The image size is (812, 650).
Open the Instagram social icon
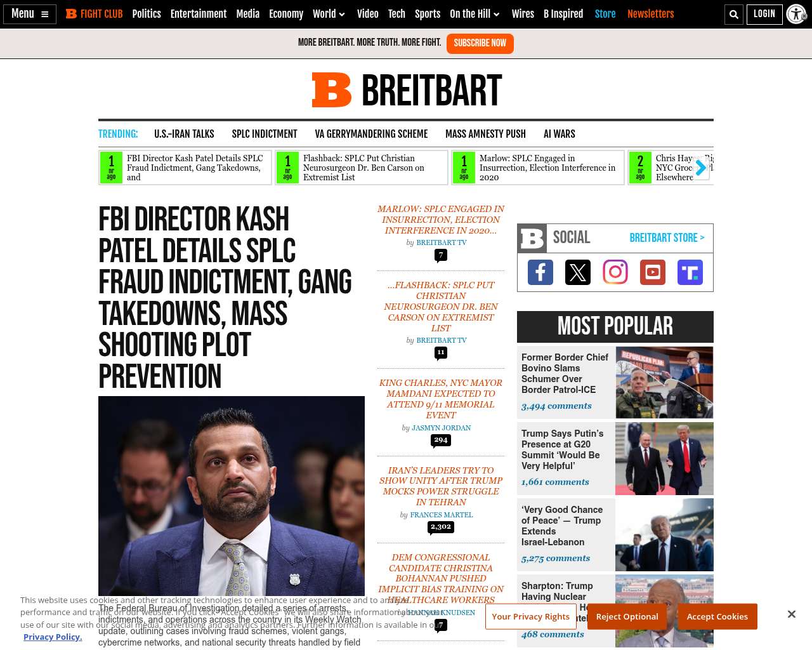(x=615, y=272)
